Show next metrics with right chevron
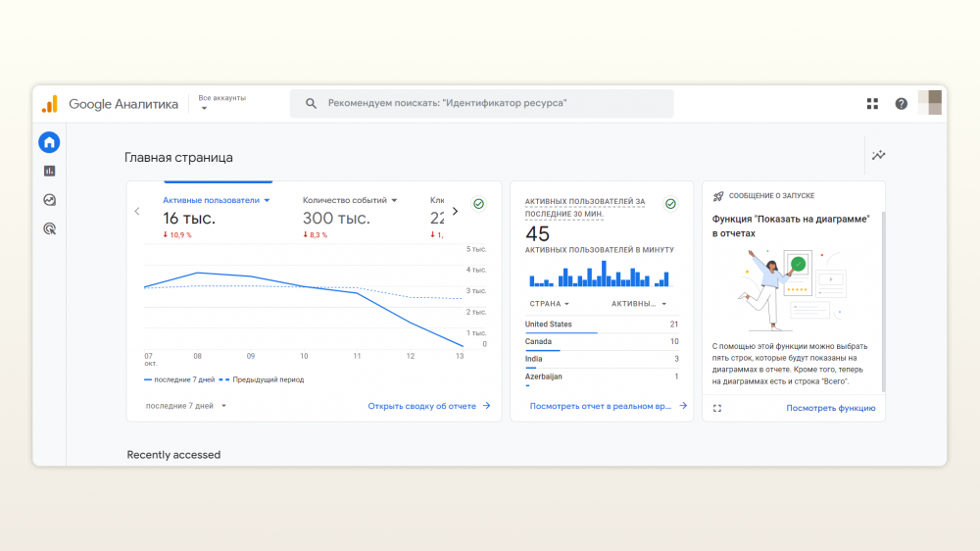This screenshot has height=551, width=980. pyautogui.click(x=455, y=212)
